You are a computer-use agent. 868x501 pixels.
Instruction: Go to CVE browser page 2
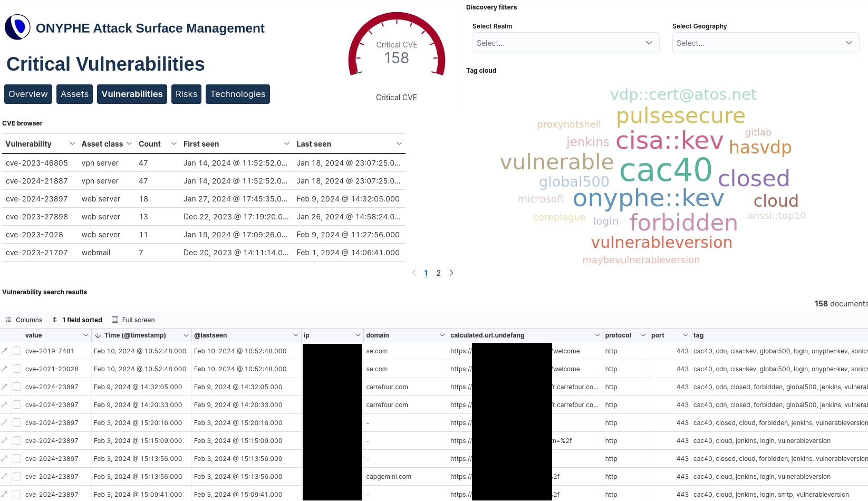[x=439, y=273]
